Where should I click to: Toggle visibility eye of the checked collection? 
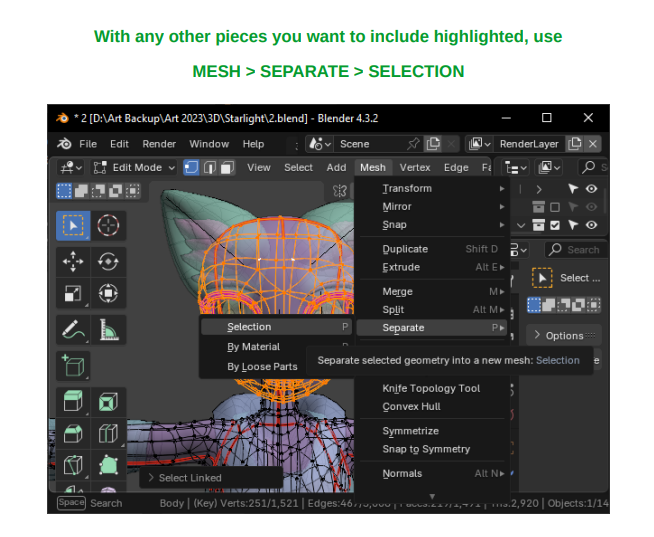pos(591,225)
